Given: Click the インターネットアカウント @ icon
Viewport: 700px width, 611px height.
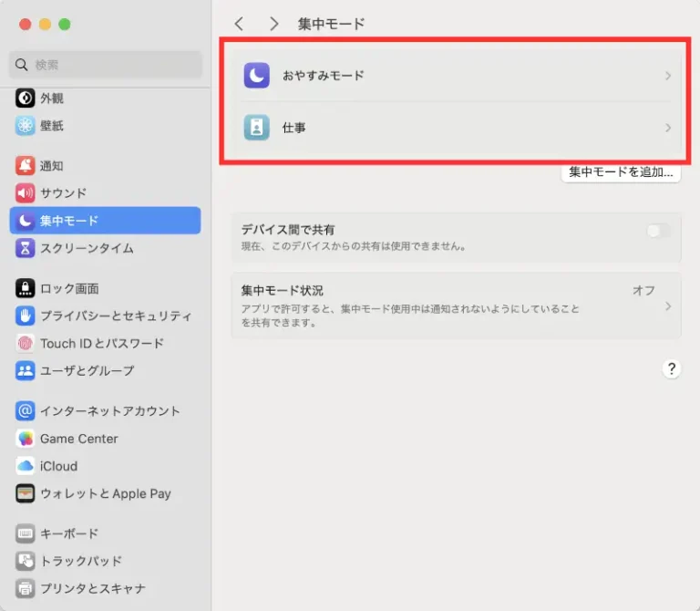Looking at the screenshot, I should coord(25,411).
